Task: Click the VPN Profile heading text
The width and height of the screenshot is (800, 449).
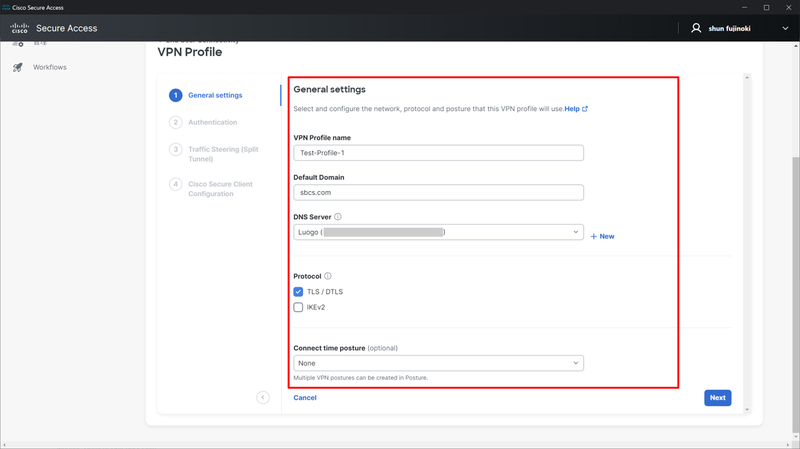Action: tap(190, 52)
